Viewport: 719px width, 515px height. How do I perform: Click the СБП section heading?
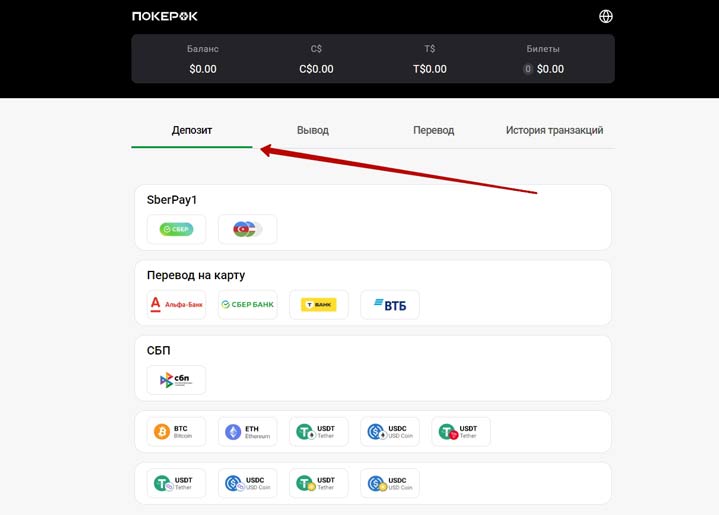coord(159,350)
